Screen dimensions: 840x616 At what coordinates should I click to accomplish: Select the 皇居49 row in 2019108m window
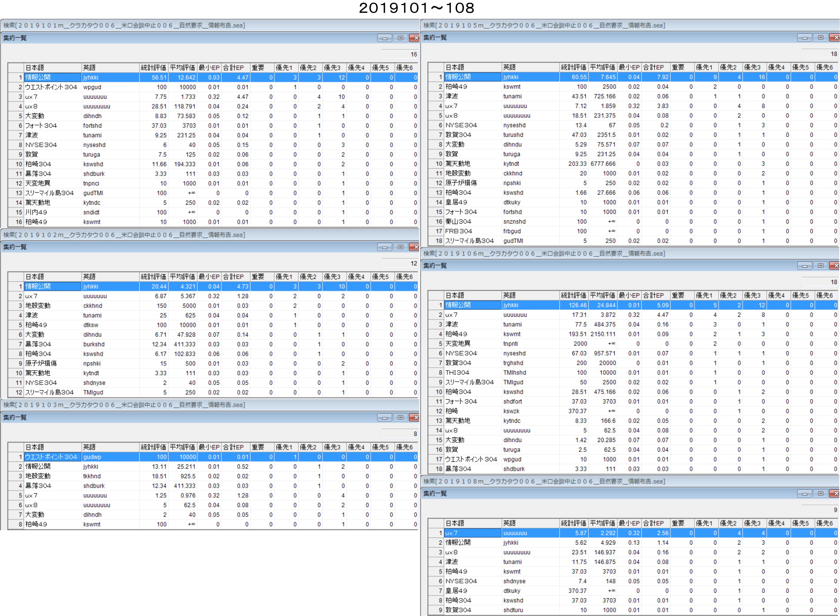coord(633,591)
